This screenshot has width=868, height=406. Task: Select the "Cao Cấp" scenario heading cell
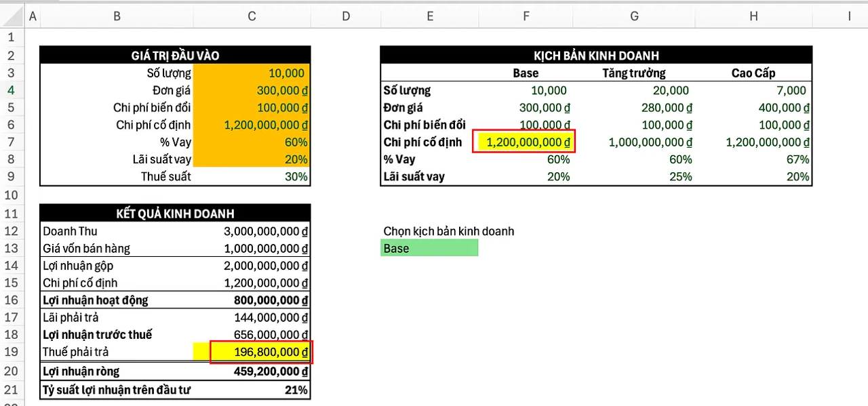pos(753,73)
